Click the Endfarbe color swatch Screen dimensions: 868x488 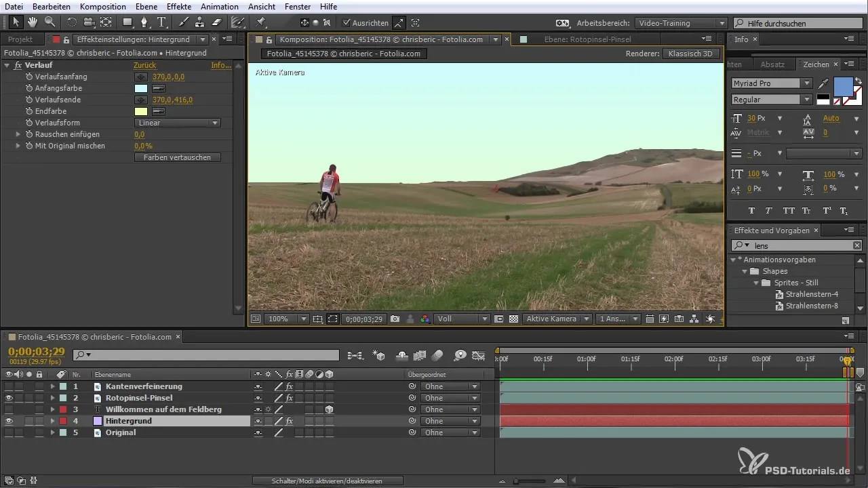pos(141,112)
